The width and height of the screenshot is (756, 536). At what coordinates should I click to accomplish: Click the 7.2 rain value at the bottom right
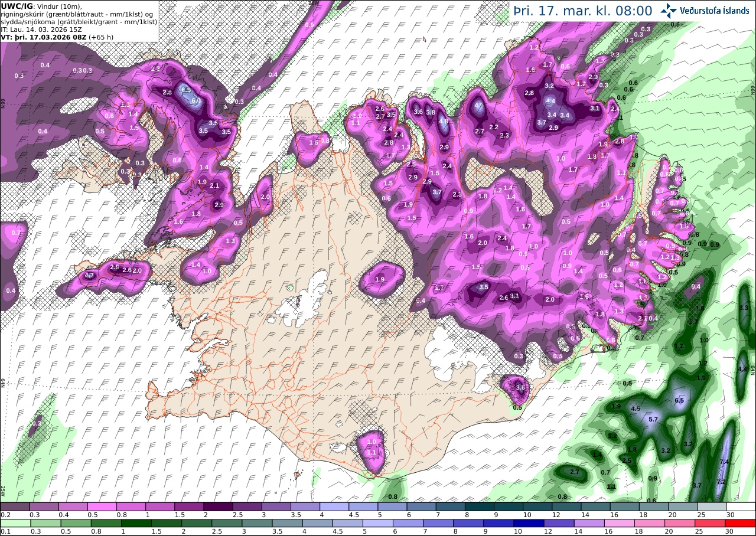point(721,482)
